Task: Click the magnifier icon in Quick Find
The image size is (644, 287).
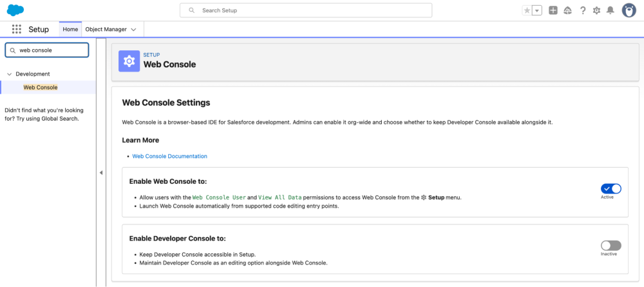Action: point(13,50)
